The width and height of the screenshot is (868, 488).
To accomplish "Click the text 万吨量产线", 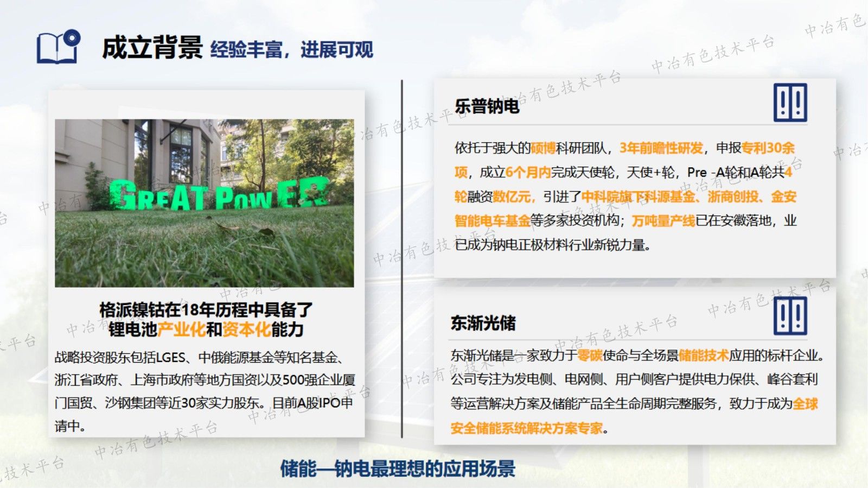I will click(663, 220).
